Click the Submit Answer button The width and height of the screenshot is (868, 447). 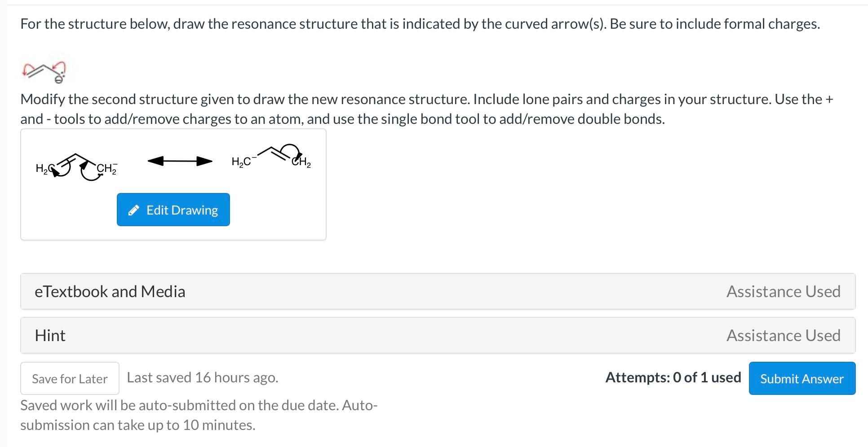tap(802, 378)
